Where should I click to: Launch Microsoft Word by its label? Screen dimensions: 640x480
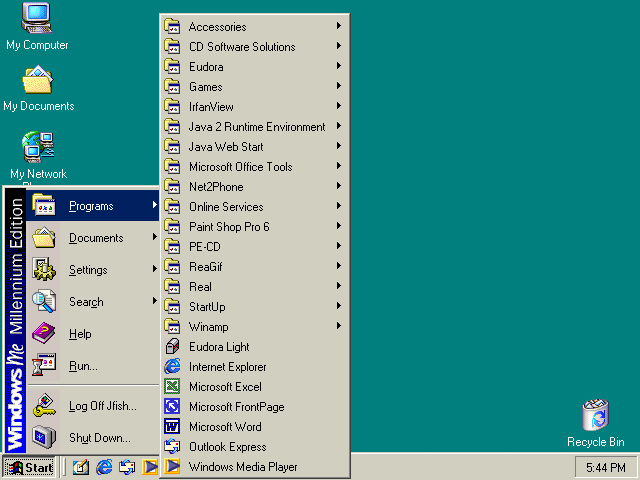tap(225, 427)
